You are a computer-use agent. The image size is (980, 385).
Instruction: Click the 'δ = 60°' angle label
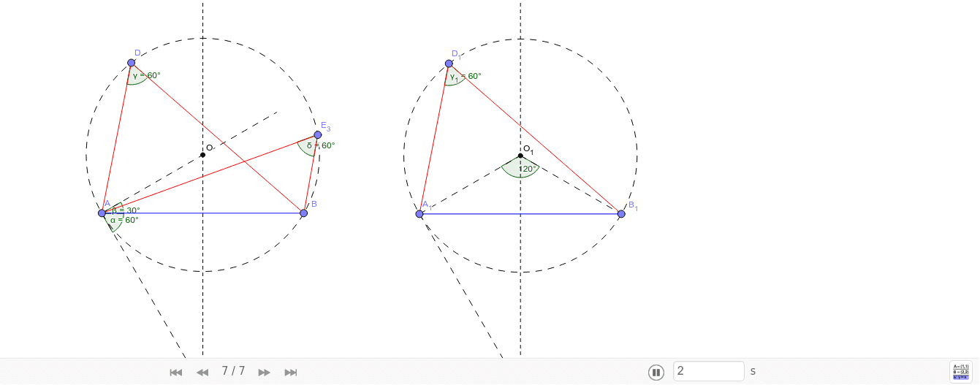coord(321,145)
